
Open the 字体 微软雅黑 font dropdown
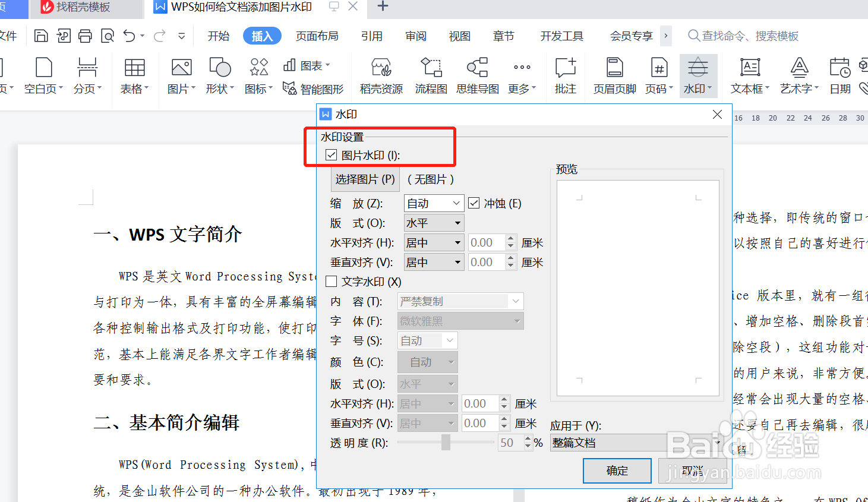click(x=460, y=321)
